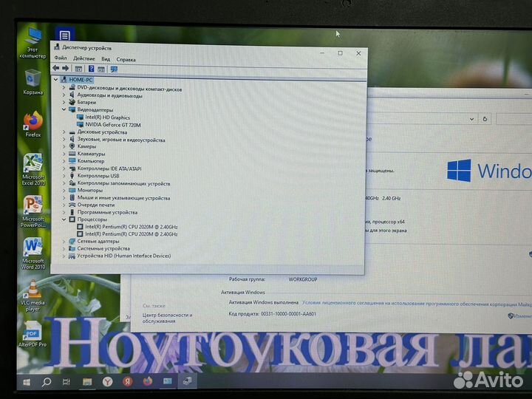
Task: Select the Microsoft Excel 2010 desktop icon
Action: 33,165
